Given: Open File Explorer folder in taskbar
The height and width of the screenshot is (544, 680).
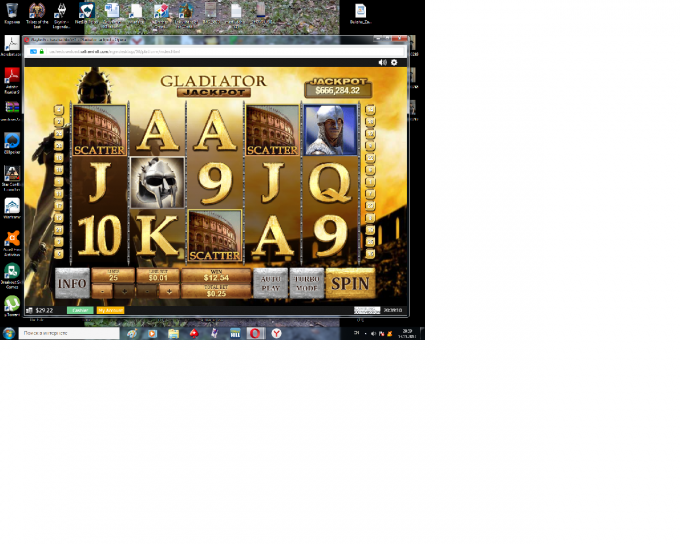Looking at the screenshot, I should (x=173, y=333).
